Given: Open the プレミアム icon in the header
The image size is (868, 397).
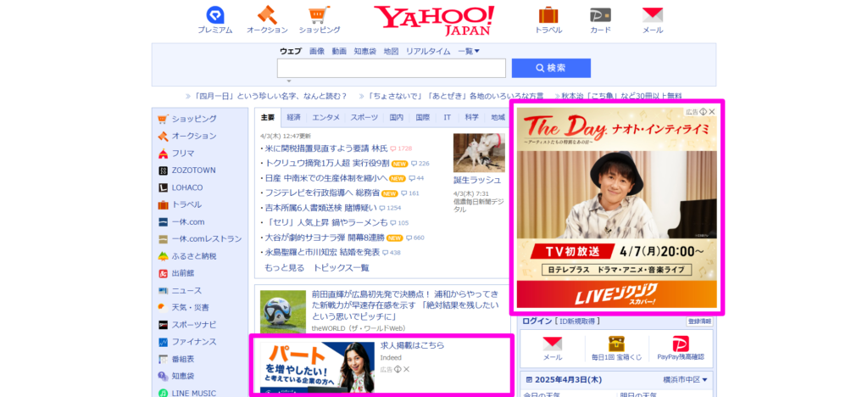Looking at the screenshot, I should (214, 15).
